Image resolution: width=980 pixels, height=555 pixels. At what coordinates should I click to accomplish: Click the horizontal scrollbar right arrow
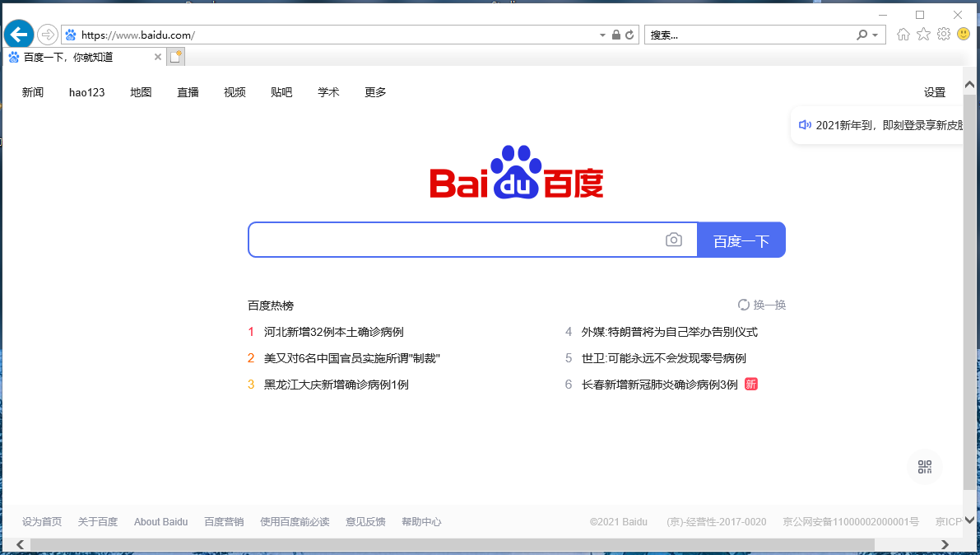[945, 545]
